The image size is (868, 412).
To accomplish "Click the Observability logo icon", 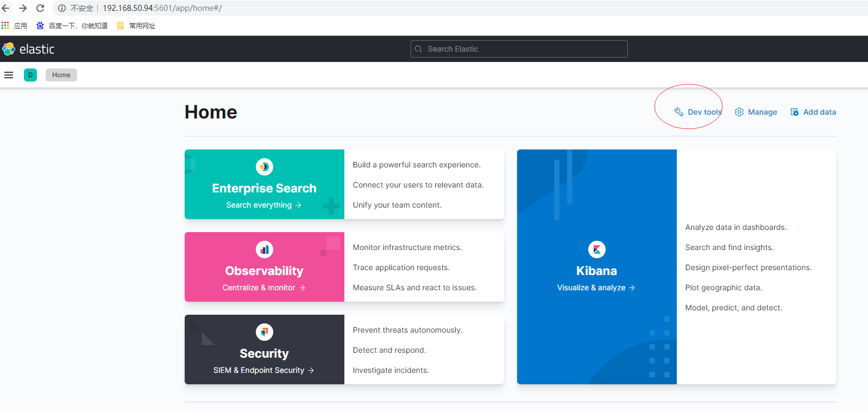I will coord(265,249).
